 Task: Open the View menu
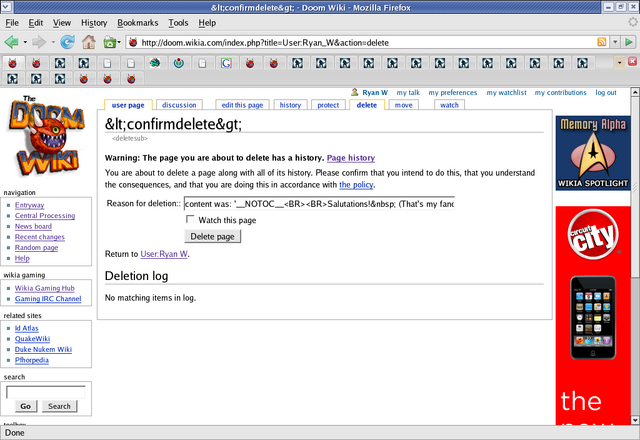tap(62, 23)
